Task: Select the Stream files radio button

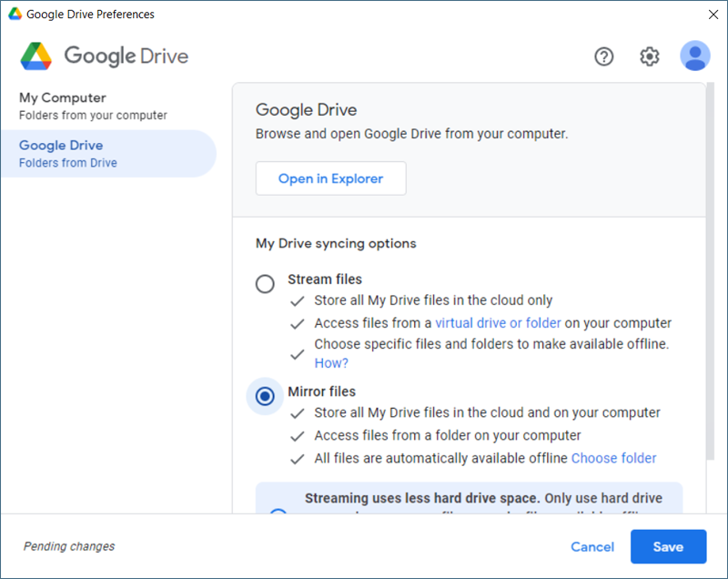Action: pos(265,283)
